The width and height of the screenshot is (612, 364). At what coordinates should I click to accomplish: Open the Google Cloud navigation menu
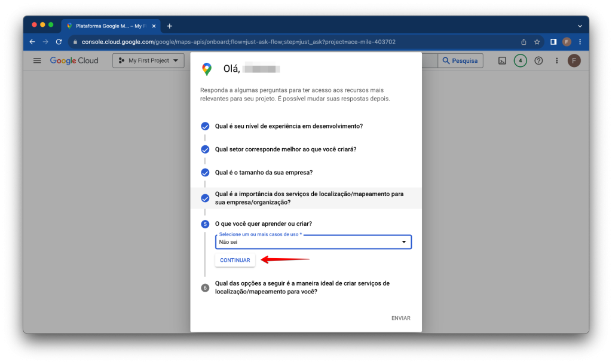tap(37, 60)
